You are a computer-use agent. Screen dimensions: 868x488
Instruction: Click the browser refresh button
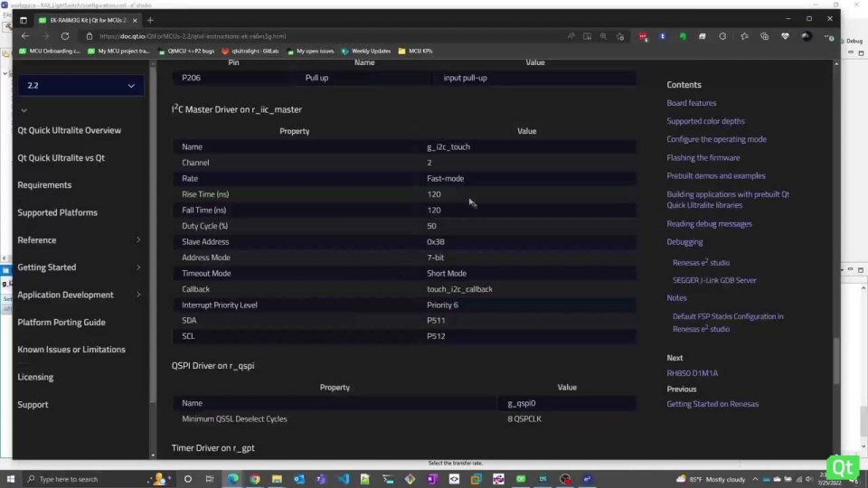coord(65,36)
